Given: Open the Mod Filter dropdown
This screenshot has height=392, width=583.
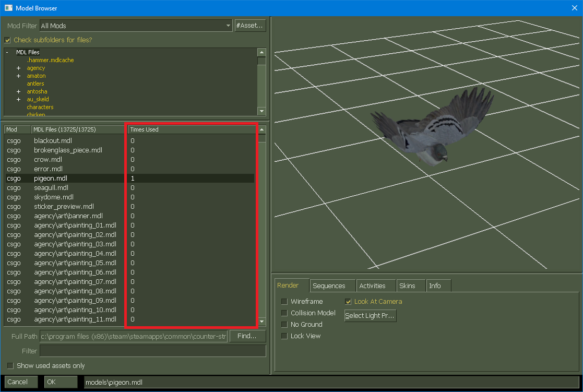Looking at the screenshot, I should coord(228,25).
